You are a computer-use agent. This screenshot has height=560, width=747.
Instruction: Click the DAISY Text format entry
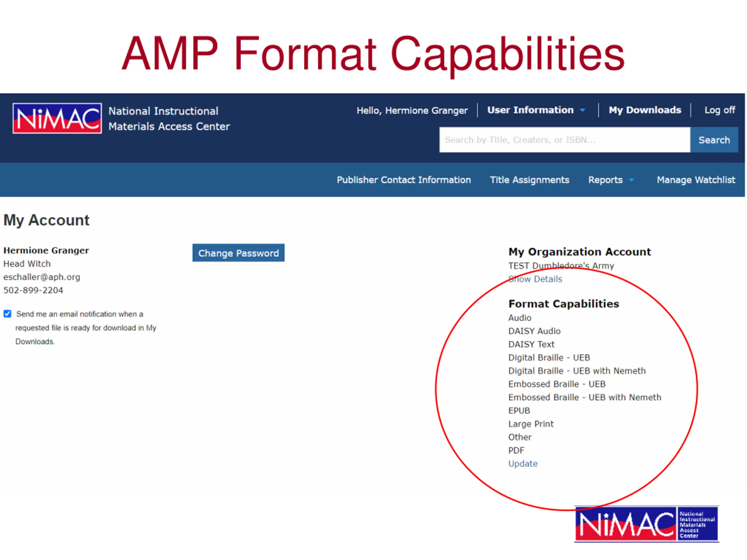(x=531, y=344)
